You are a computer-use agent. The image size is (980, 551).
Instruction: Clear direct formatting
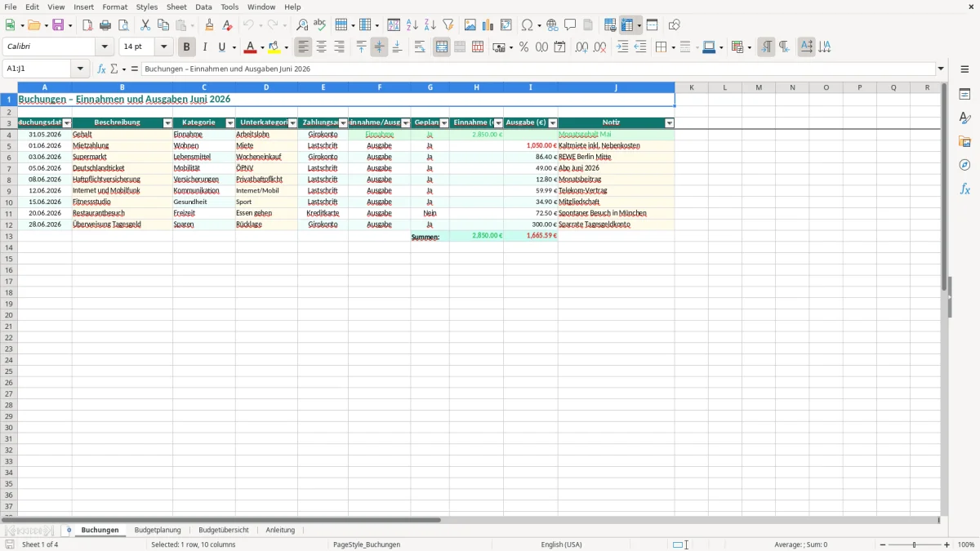pos(228,25)
